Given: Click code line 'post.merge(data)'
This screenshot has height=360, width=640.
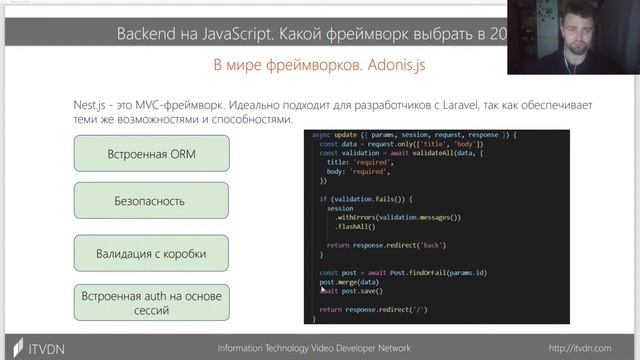Looking at the screenshot, I should tap(349, 282).
